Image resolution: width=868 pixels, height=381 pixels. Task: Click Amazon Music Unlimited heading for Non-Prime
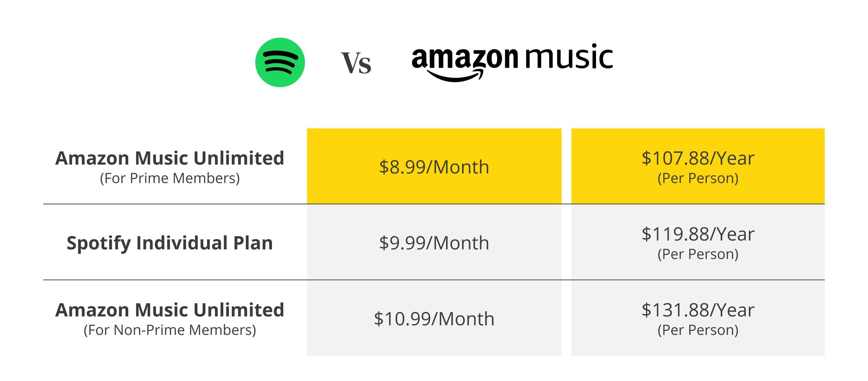[170, 310]
